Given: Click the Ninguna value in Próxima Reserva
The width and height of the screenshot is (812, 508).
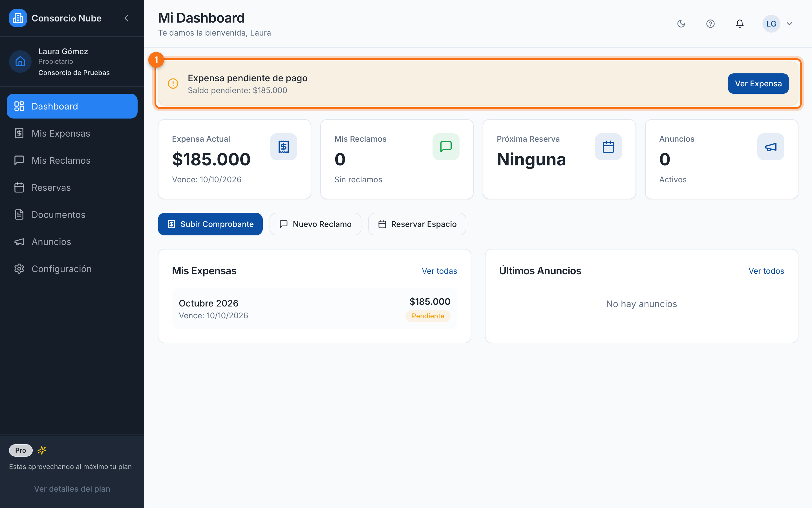Looking at the screenshot, I should click(531, 159).
